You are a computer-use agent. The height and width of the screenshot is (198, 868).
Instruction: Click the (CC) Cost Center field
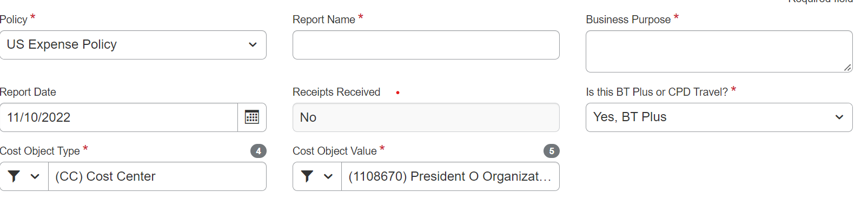[x=157, y=176]
